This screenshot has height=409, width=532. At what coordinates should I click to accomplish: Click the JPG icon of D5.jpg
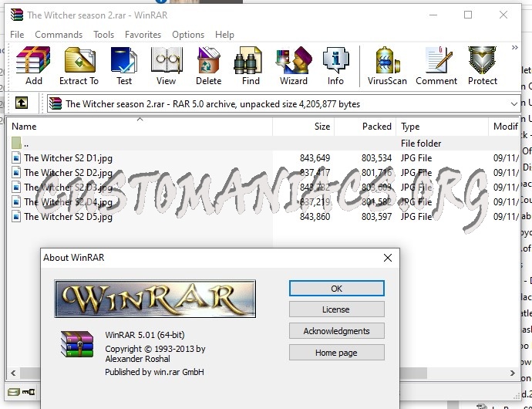[16, 216]
